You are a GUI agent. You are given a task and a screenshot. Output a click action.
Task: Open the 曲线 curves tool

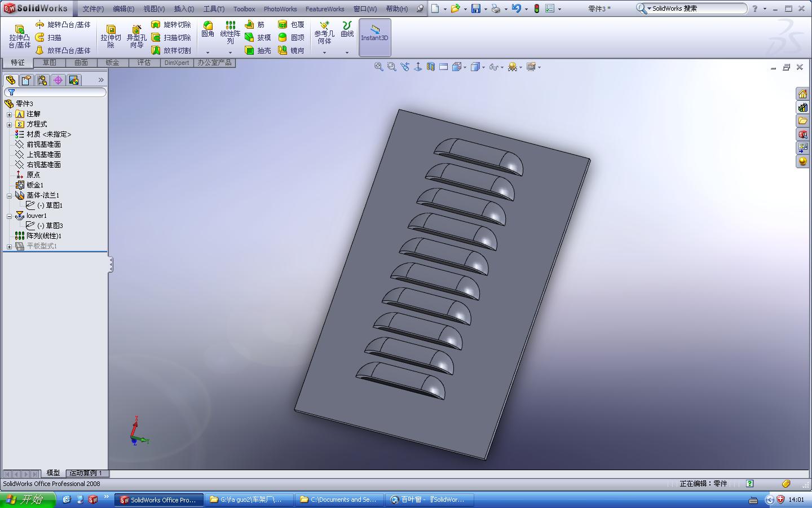pyautogui.click(x=347, y=30)
